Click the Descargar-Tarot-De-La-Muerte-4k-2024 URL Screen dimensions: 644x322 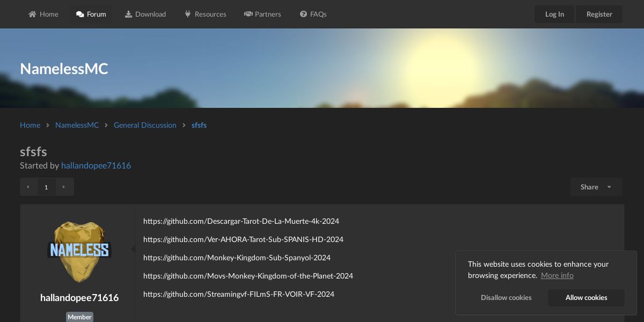[x=241, y=221]
